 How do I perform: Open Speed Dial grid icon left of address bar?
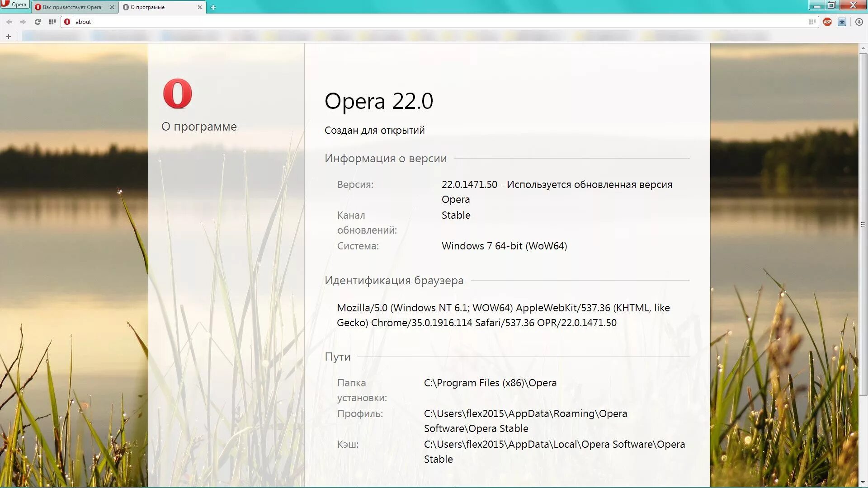click(x=52, y=22)
